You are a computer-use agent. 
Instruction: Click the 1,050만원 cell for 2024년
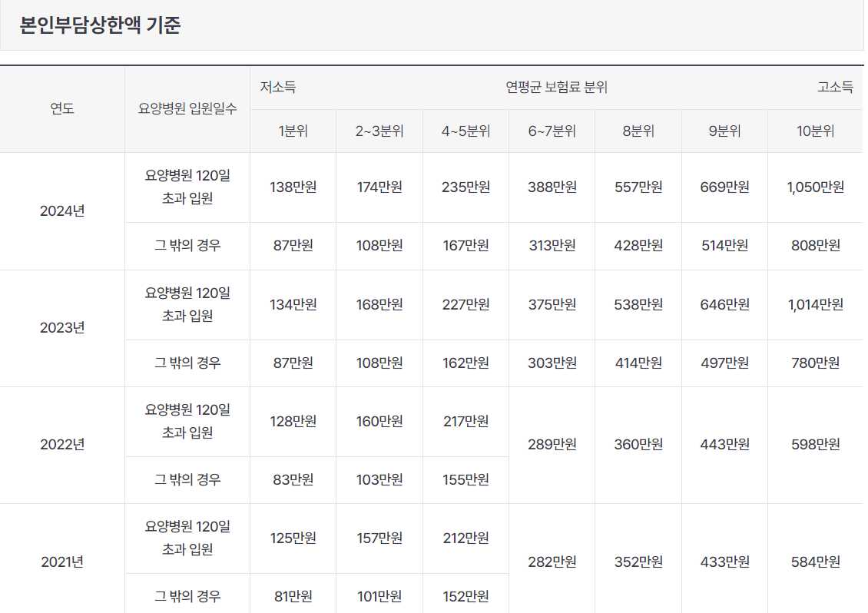[815, 187]
